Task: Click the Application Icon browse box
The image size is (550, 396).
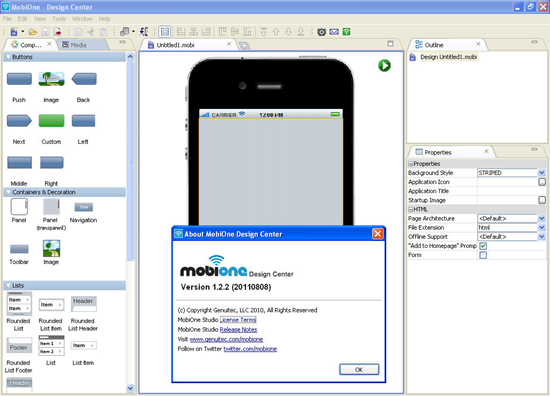Action: tap(542, 182)
